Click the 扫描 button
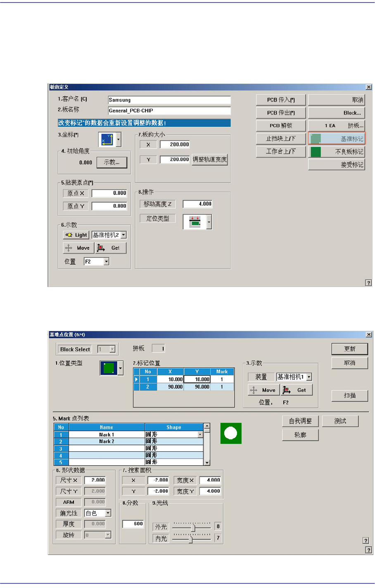Screen dimensions: 375x588 click(x=350, y=396)
